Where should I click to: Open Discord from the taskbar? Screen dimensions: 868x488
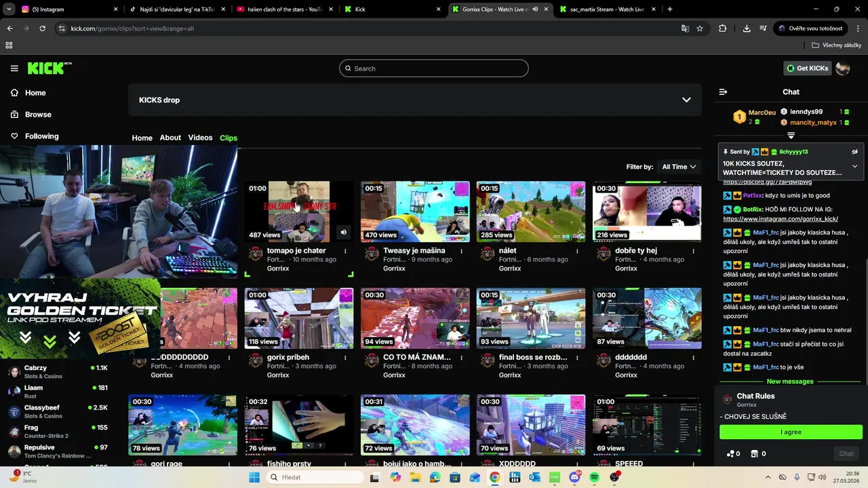pos(575,477)
